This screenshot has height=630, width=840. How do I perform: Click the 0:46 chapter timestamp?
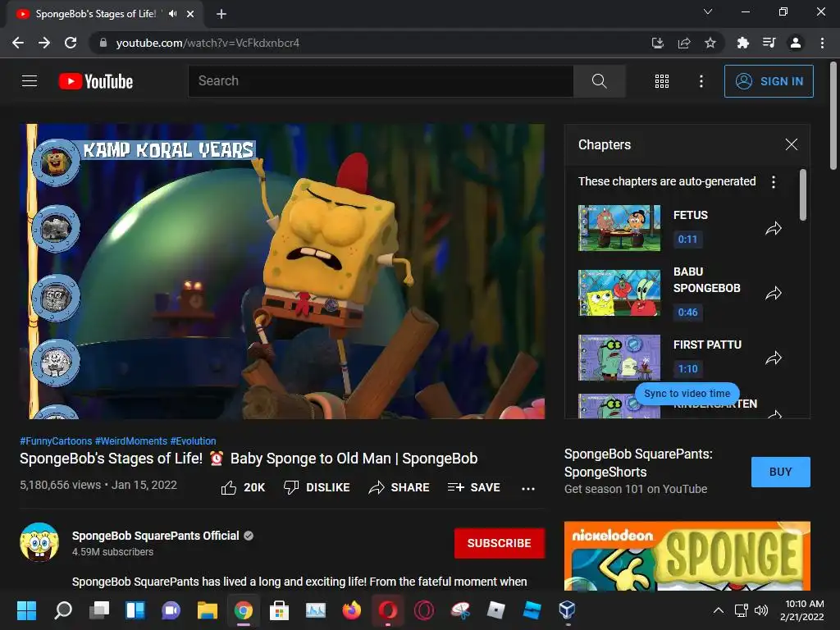click(x=687, y=312)
